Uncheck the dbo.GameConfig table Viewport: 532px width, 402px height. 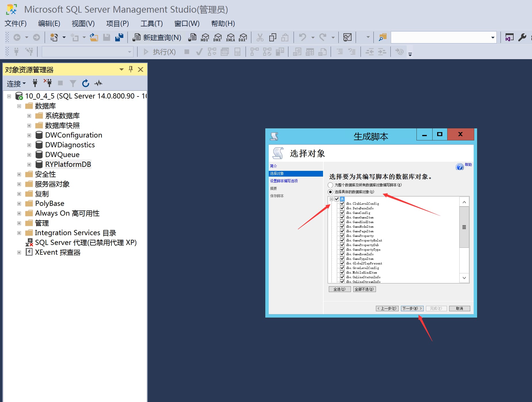point(342,213)
